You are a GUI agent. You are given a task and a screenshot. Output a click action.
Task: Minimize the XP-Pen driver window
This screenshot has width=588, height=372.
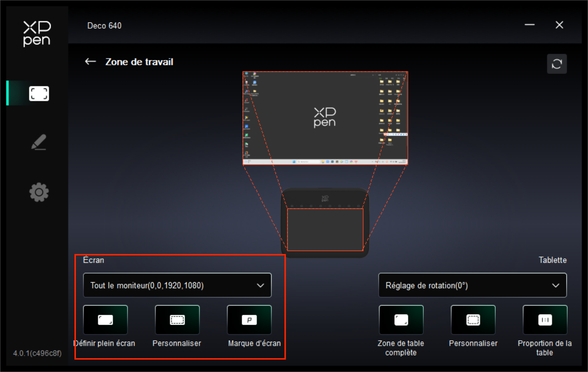530,25
